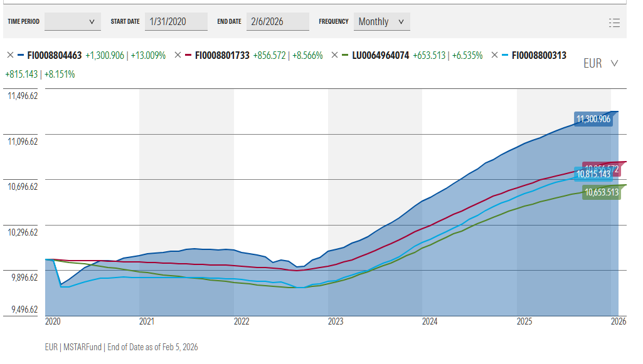
Task: Click the light blue FI0008800313 legend line marker
Action: 506,55
